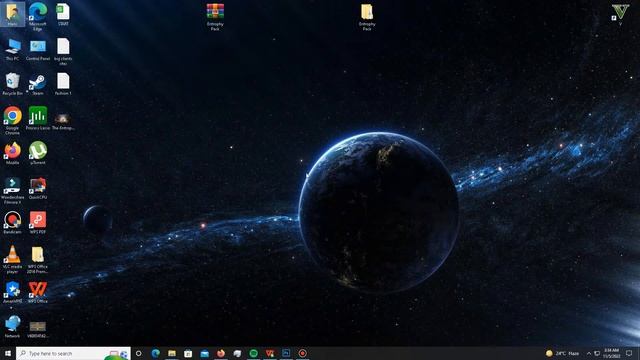
Task: Select the image file beside Network
Action: click(x=38, y=329)
